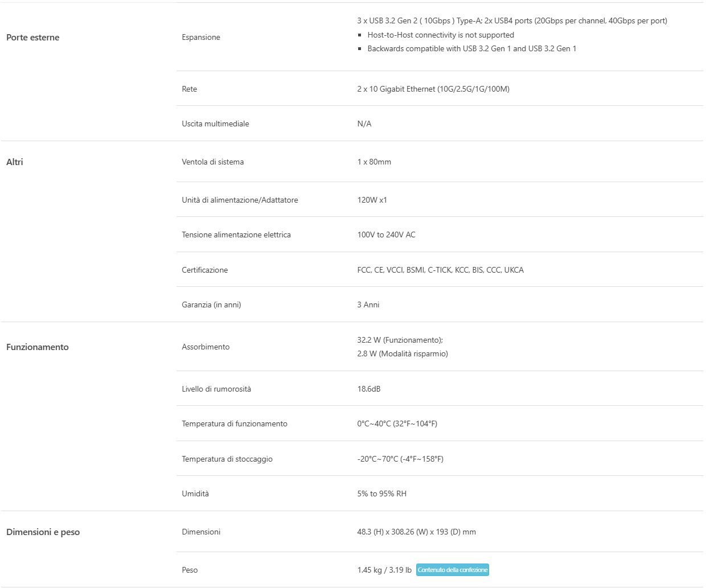The width and height of the screenshot is (714, 588).
Task: Select the Temperatura di funzionamento label
Action: tap(234, 424)
